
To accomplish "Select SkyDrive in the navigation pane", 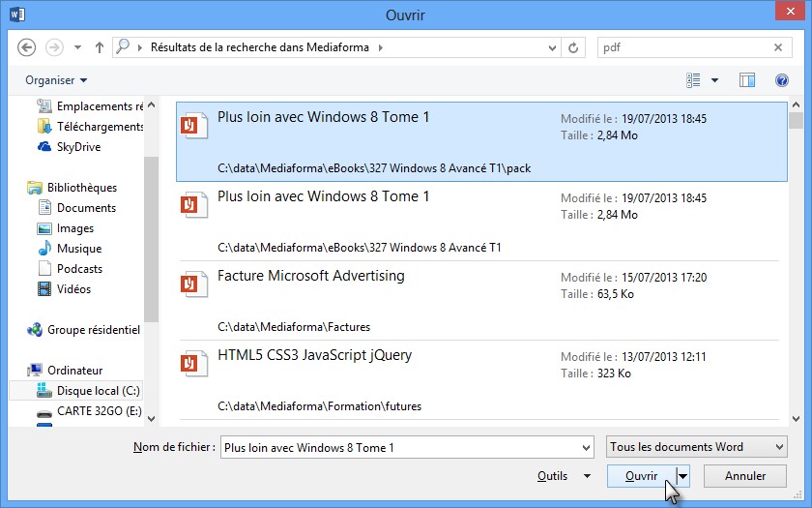I will click(78, 147).
